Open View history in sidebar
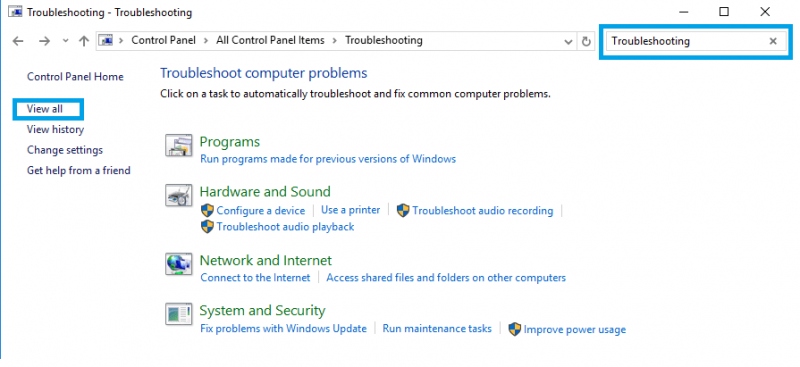800x367 pixels. click(x=55, y=130)
